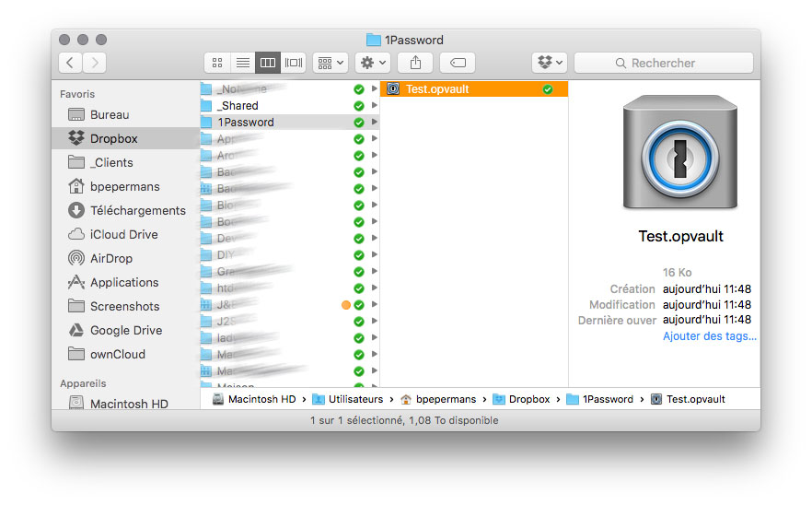Switch to list view
This screenshot has width=812, height=505.
(242, 63)
